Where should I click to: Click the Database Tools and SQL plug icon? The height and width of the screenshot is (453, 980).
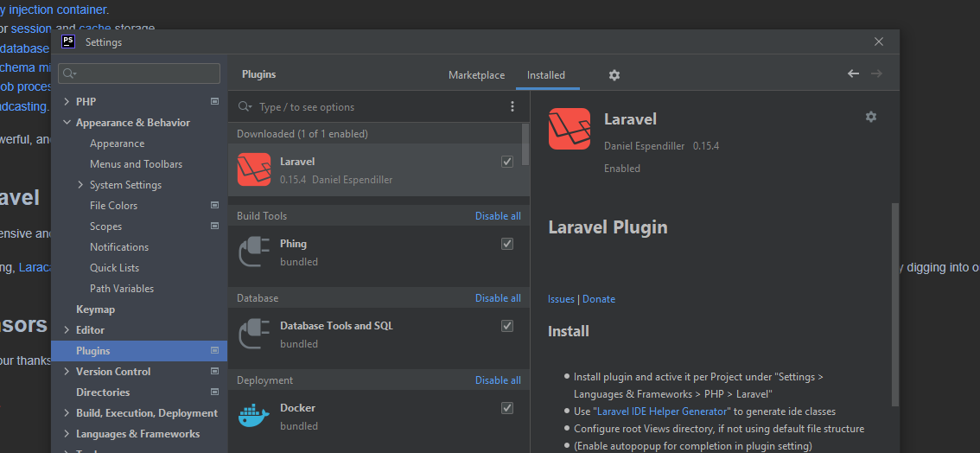(254, 335)
